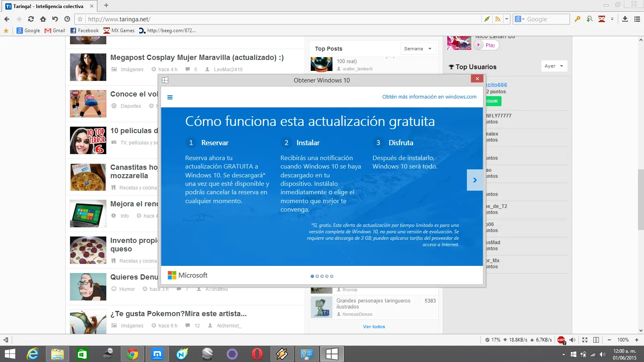Image resolution: width=644 pixels, height=362 pixels.
Task: Select the last slide indicator dot
Action: coord(332,276)
